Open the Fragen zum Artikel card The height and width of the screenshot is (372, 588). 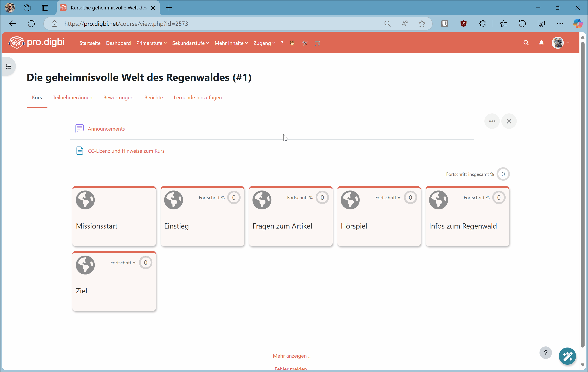click(x=291, y=216)
